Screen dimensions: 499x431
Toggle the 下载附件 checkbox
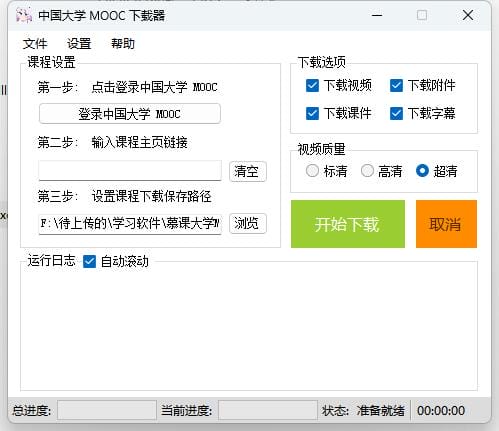(396, 86)
